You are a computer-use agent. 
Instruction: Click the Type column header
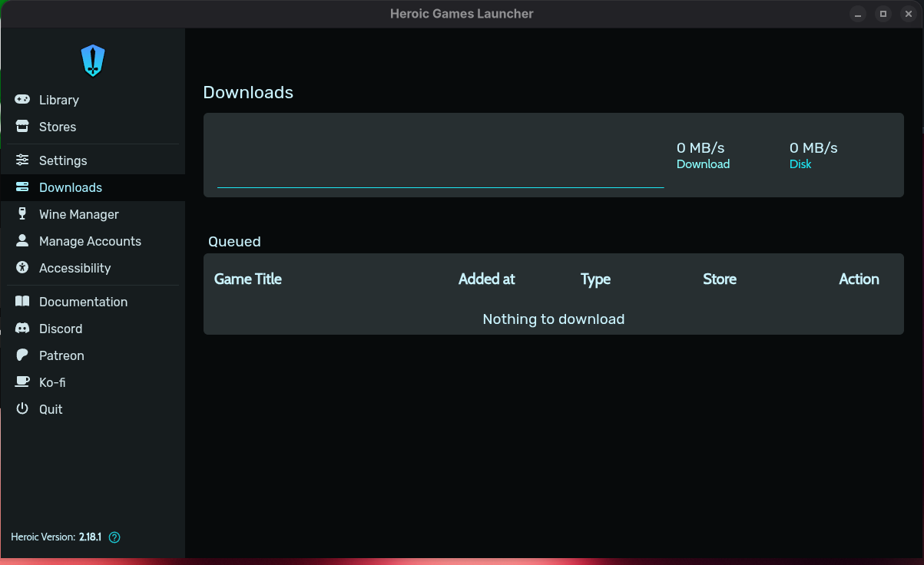[595, 279]
